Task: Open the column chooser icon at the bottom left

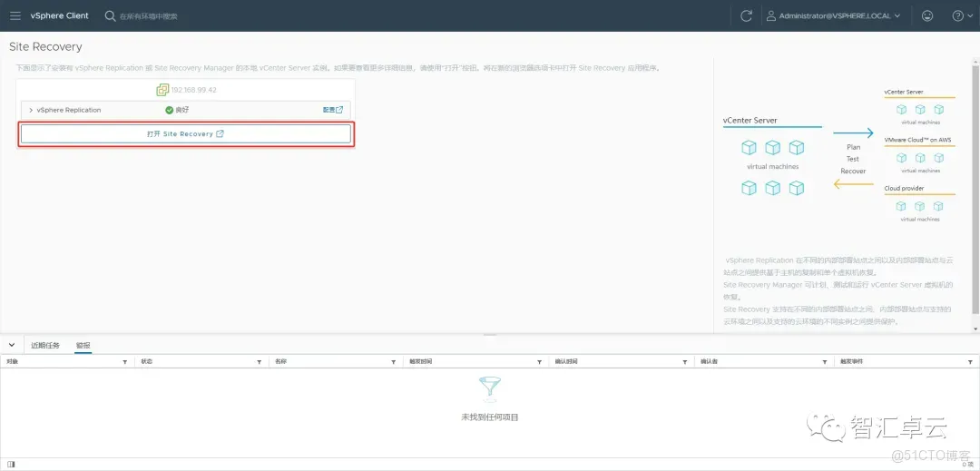Action: tap(11, 464)
